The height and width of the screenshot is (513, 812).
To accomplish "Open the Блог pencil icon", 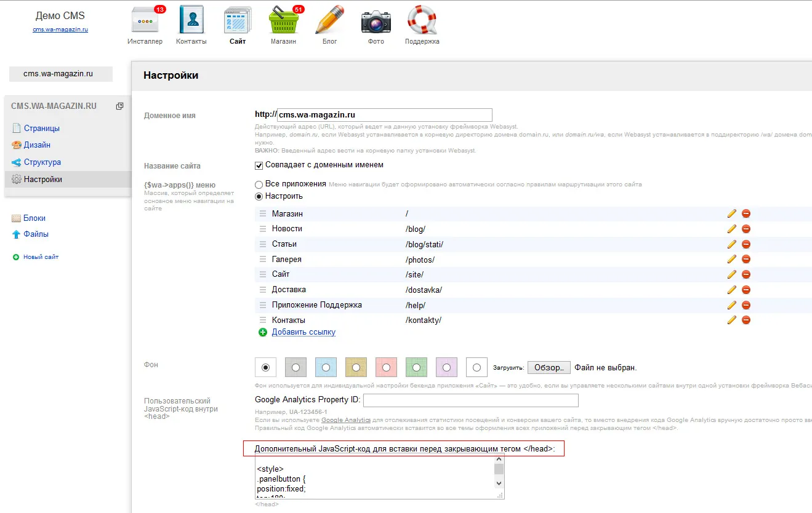I will [330, 22].
